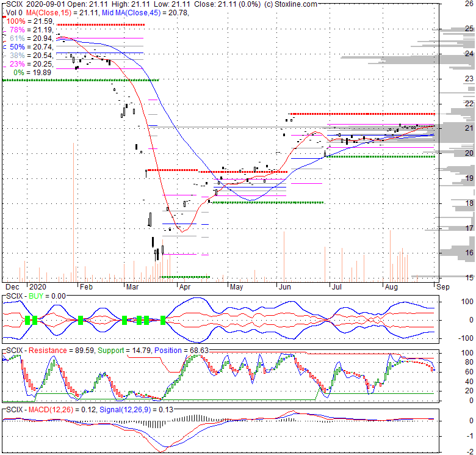The image size is (476, 455).
Task: Click the '23% = 20.25' Fibonacci level
Action: coord(31,64)
